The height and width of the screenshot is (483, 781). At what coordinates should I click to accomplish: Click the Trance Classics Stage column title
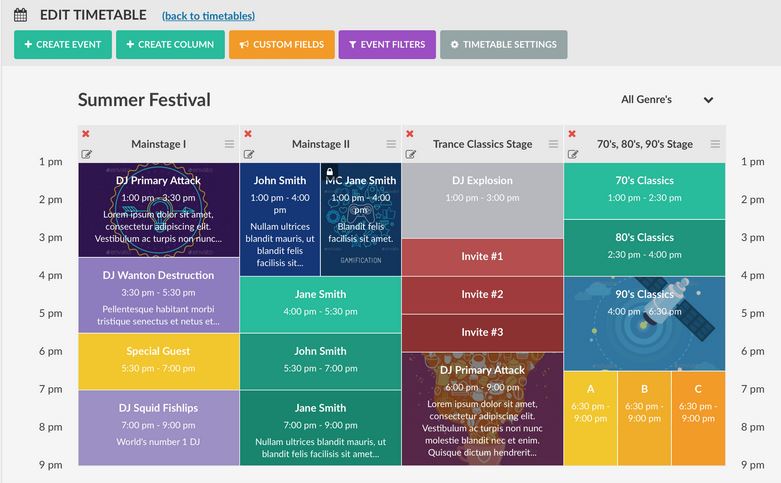coord(482,144)
